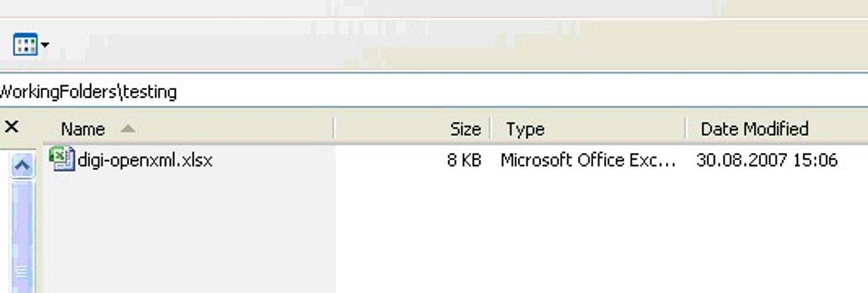Click the 30.08.2007 15:06 date cell
The height and width of the screenshot is (293, 868).
click(x=767, y=160)
